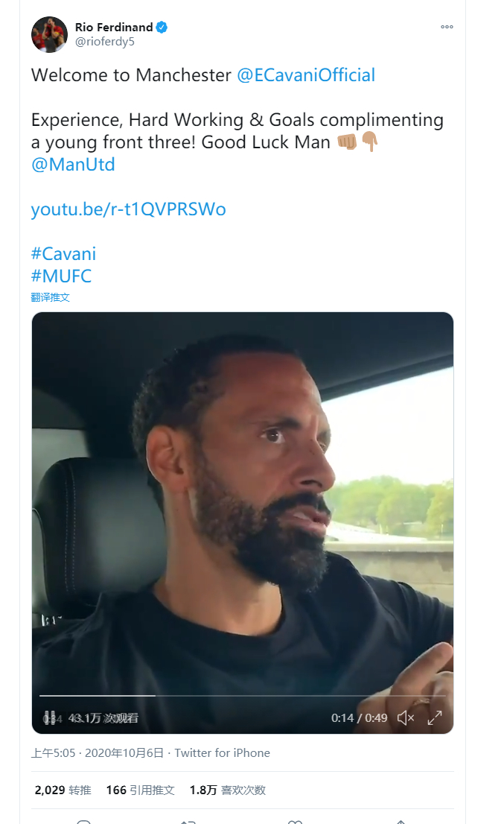
Task: Click the blue verified badge
Action: pos(162,28)
